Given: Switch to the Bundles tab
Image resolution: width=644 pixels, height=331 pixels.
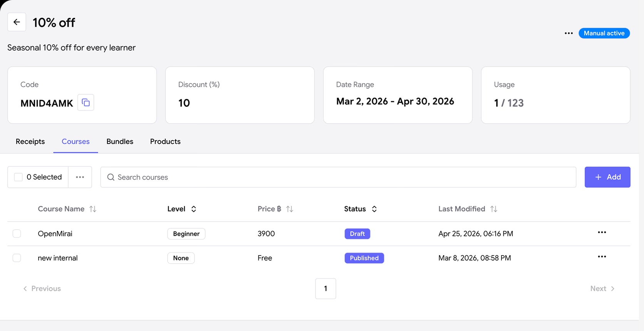Looking at the screenshot, I should click(x=120, y=142).
